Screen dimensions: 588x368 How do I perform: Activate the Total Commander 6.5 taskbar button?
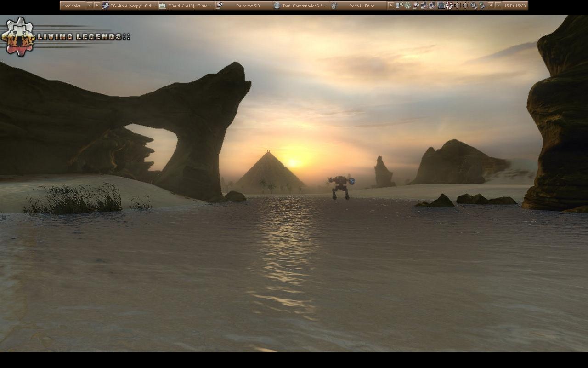click(x=301, y=6)
